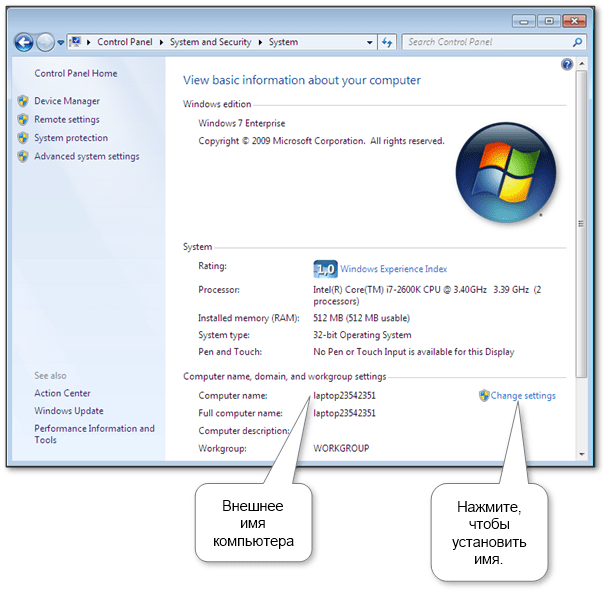
Task: Click the Intel Core i7-2600K processor text
Action: [x=427, y=295]
